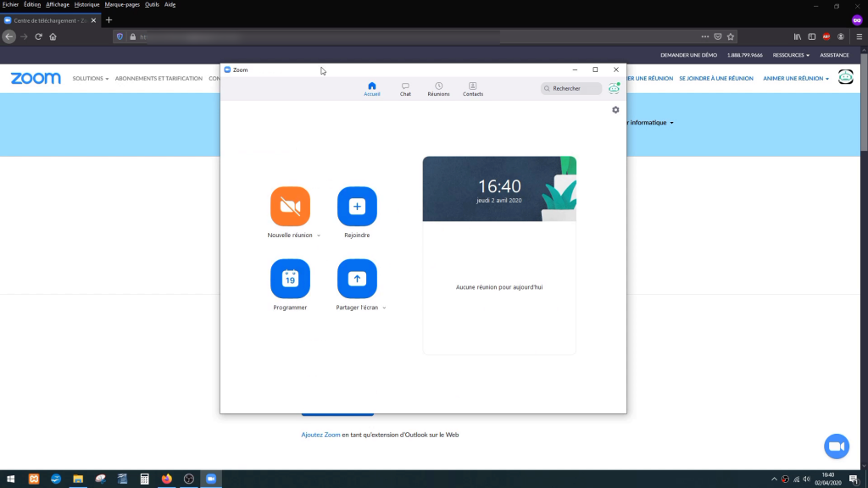Open the Chat tab in Zoom
Image resolution: width=868 pixels, height=488 pixels.
click(405, 89)
